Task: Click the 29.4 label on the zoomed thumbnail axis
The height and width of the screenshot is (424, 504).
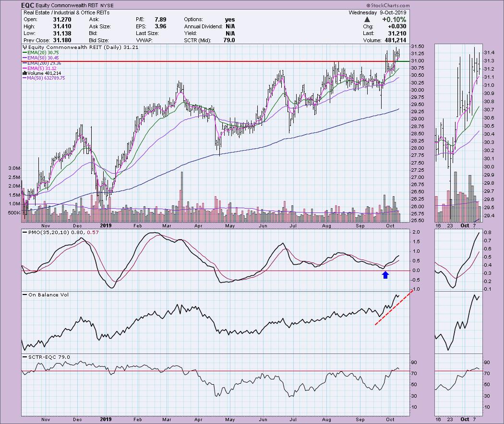Action: [x=489, y=215]
